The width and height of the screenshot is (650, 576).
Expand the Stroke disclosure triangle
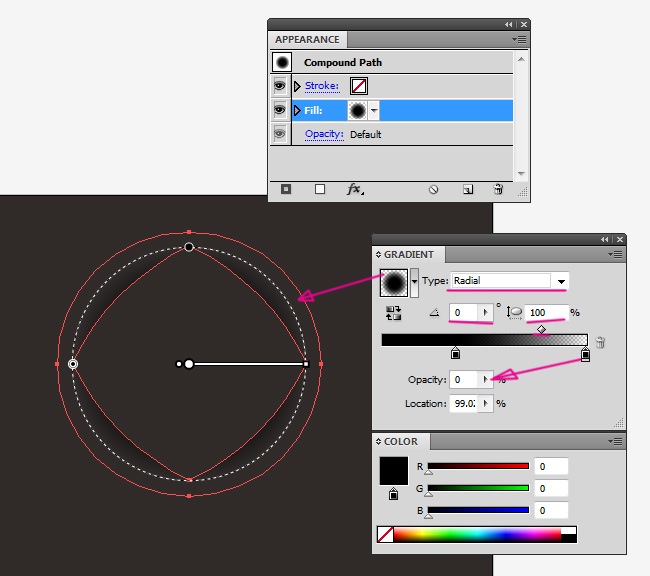click(x=297, y=86)
